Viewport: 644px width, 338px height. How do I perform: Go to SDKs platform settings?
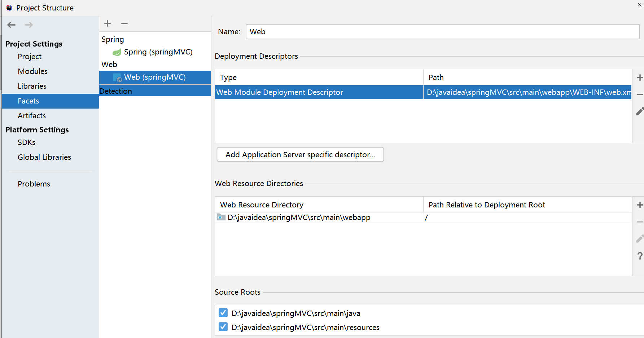tap(27, 142)
